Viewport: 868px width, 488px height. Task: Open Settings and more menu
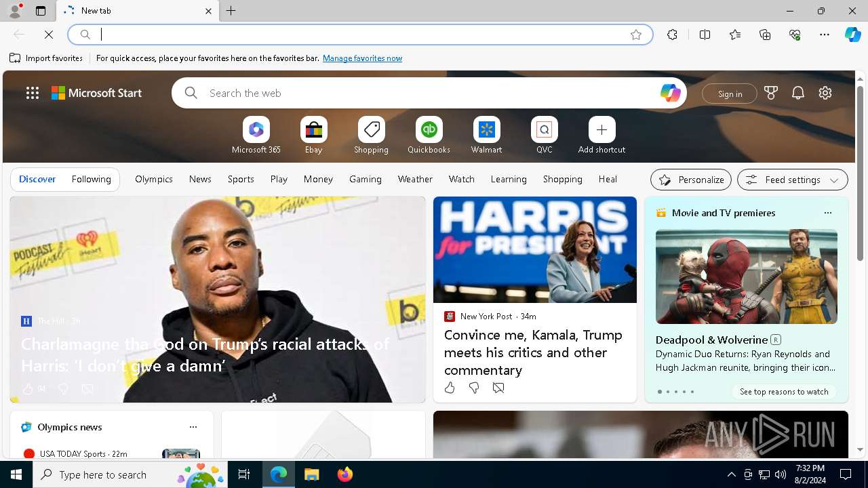coord(825,35)
